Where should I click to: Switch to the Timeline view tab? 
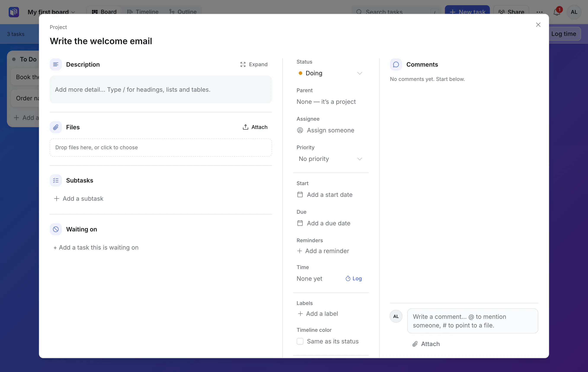[143, 12]
